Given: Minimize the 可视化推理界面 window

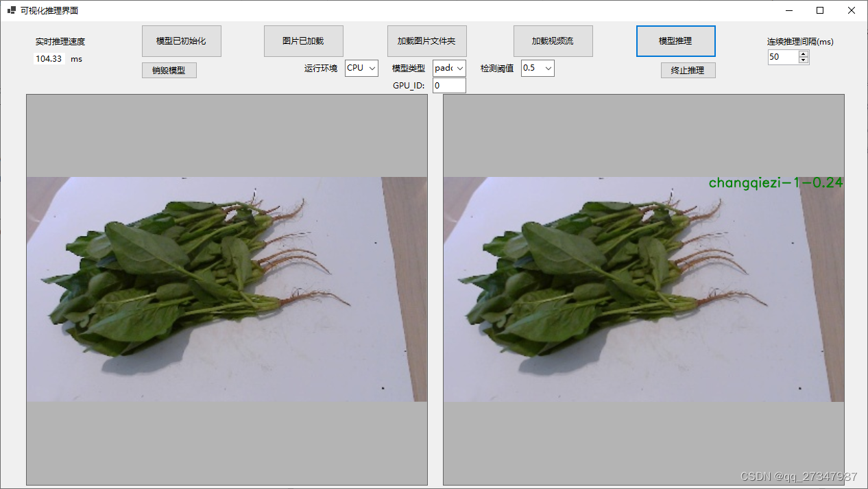Looking at the screenshot, I should point(789,10).
